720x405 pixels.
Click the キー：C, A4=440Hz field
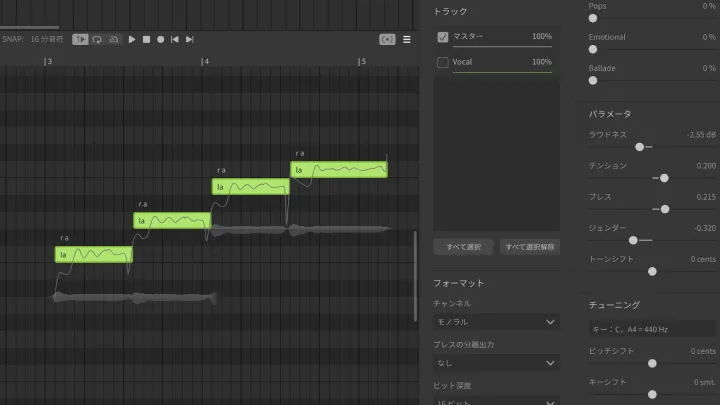tap(652, 329)
